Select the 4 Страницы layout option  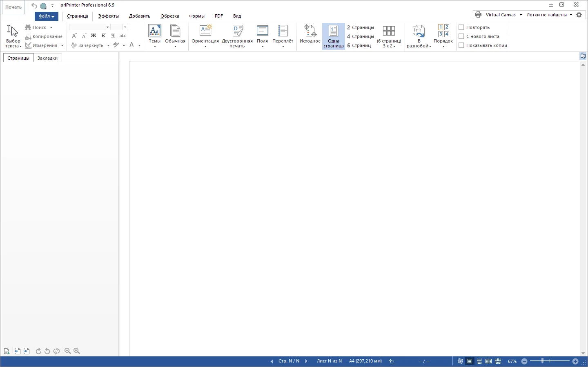point(361,36)
